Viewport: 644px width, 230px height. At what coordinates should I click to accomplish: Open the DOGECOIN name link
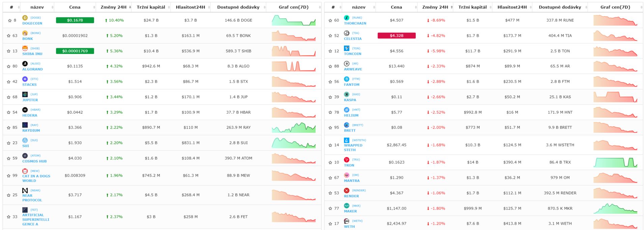(32, 23)
